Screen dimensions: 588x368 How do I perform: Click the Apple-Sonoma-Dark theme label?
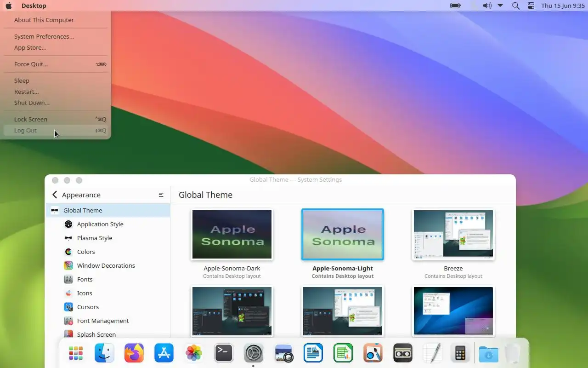232,268
